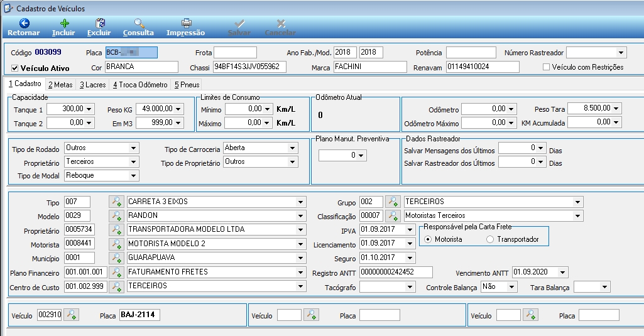The width and height of the screenshot is (644, 336).
Task: Open the lookup icon next to Classificação 00007
Action: (393, 215)
